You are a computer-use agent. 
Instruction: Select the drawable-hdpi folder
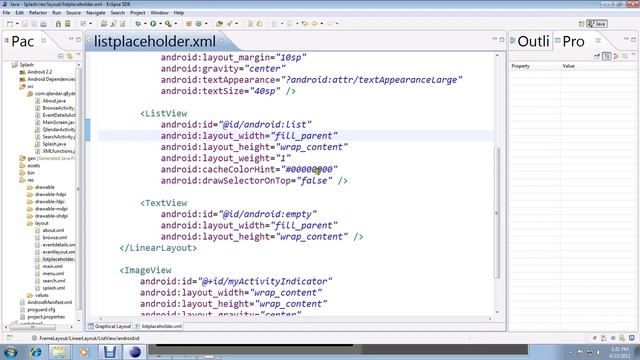click(50, 194)
